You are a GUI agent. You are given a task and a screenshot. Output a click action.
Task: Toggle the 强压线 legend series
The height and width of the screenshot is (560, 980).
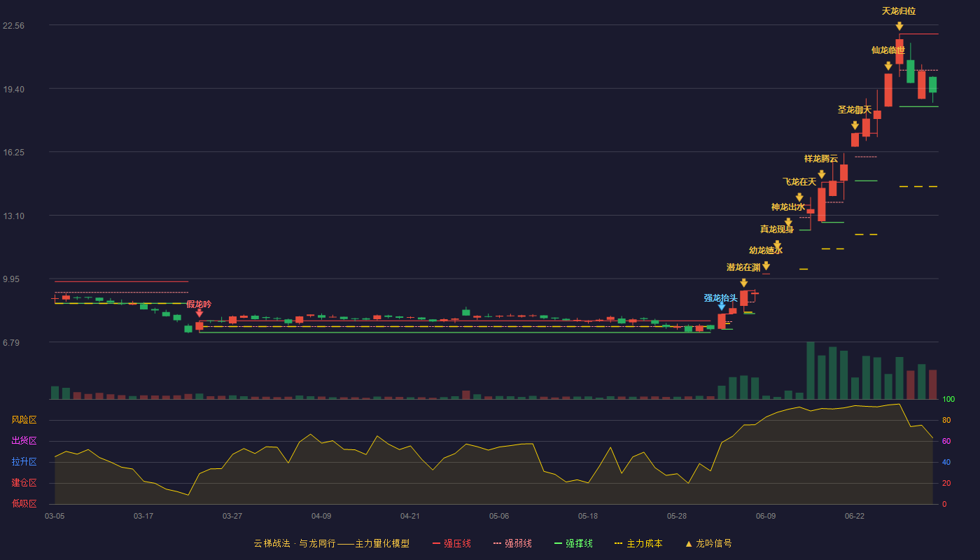451,543
